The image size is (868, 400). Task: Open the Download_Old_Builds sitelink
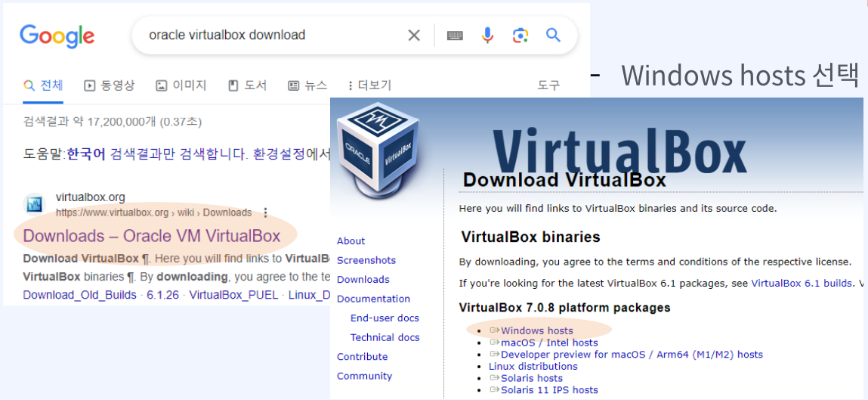80,295
